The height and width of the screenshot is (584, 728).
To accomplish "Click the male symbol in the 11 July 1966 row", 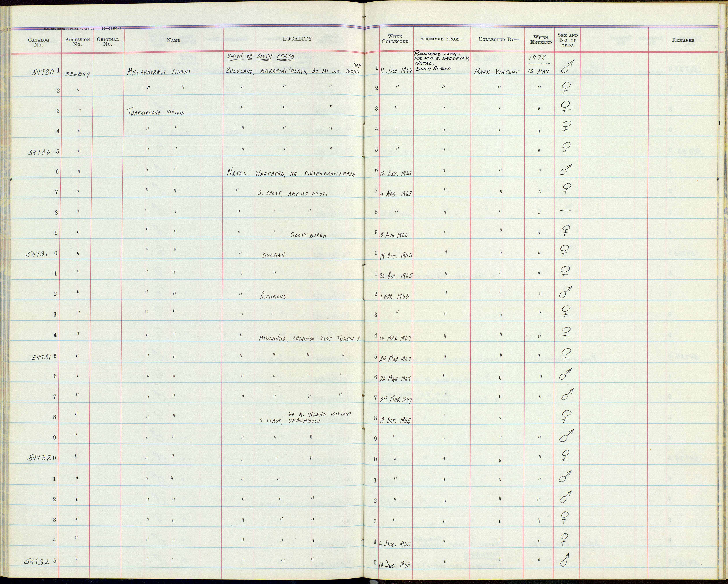I will 567,67.
